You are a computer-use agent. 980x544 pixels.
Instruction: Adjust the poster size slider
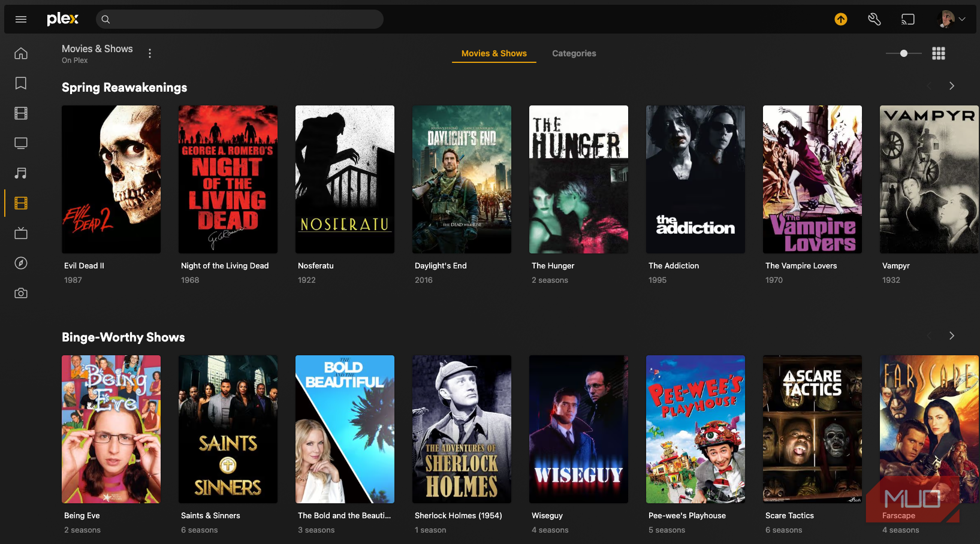904,53
